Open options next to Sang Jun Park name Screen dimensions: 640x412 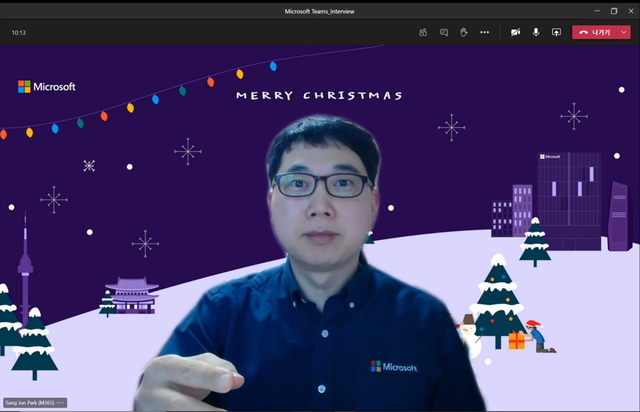click(61, 403)
